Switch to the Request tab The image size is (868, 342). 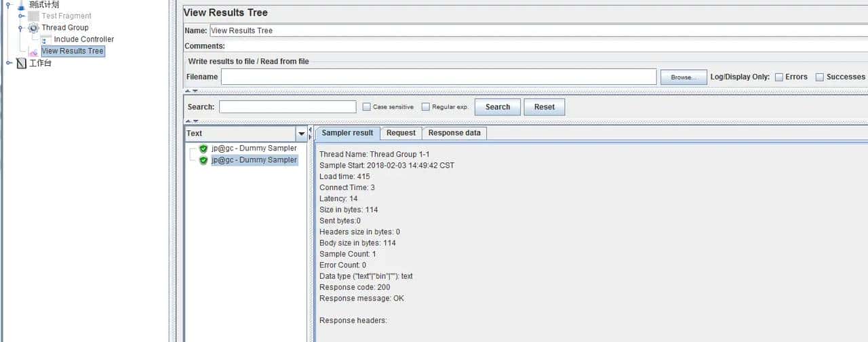pos(401,133)
